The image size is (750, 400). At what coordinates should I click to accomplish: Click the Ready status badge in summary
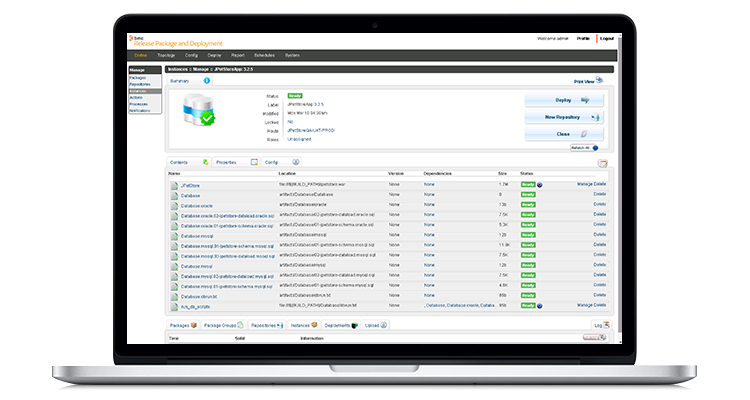[295, 96]
